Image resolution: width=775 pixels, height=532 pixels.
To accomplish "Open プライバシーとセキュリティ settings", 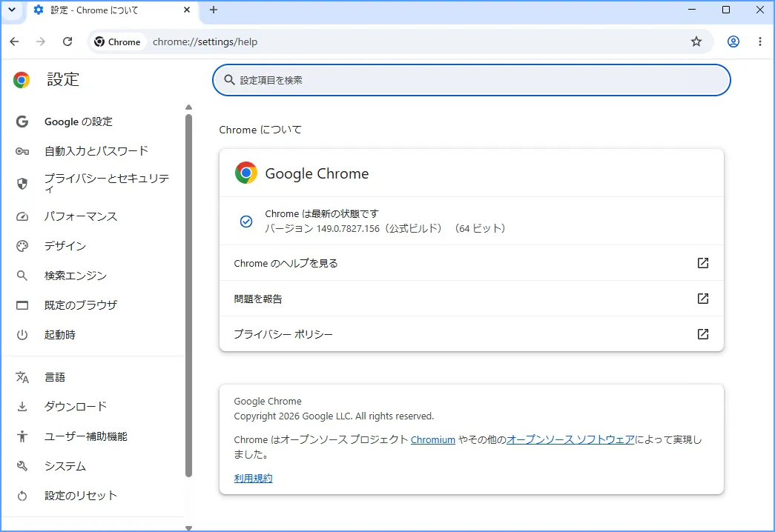I will coord(106,183).
